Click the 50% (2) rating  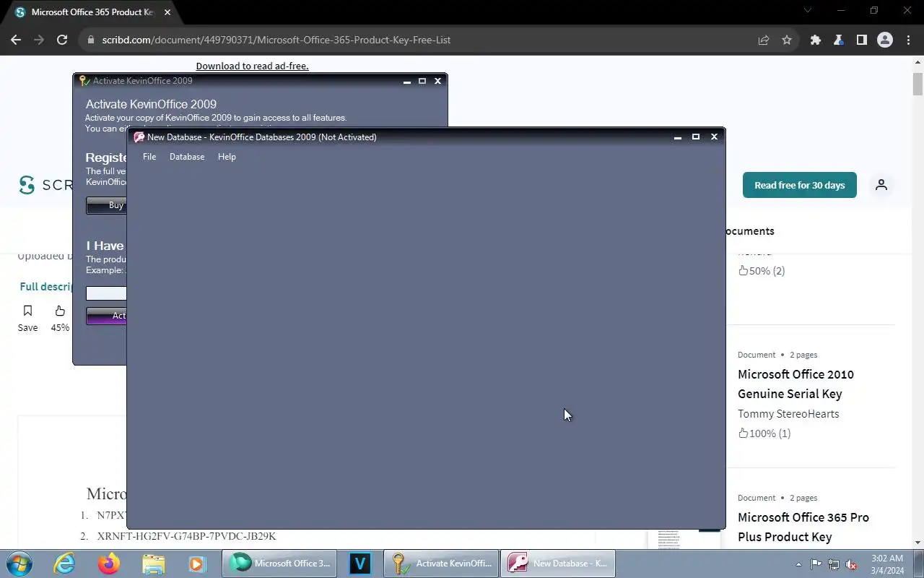[761, 271]
